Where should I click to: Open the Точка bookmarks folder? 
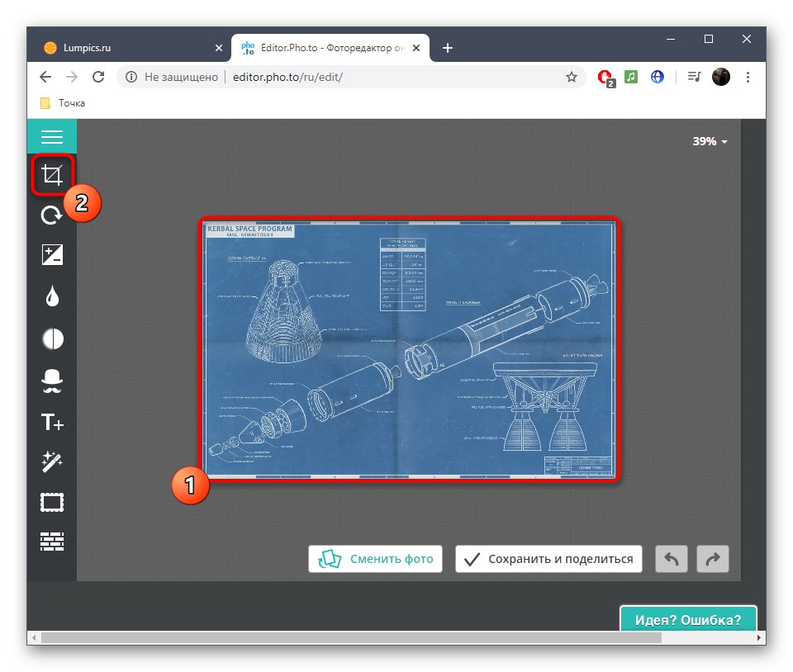63,103
